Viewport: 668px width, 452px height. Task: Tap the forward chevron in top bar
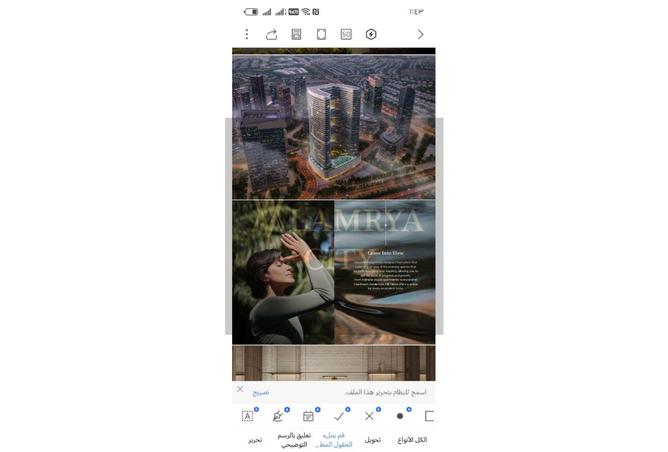(420, 34)
